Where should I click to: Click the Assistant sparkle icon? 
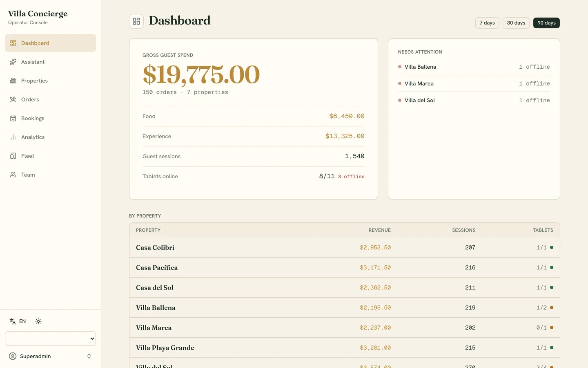click(x=13, y=62)
